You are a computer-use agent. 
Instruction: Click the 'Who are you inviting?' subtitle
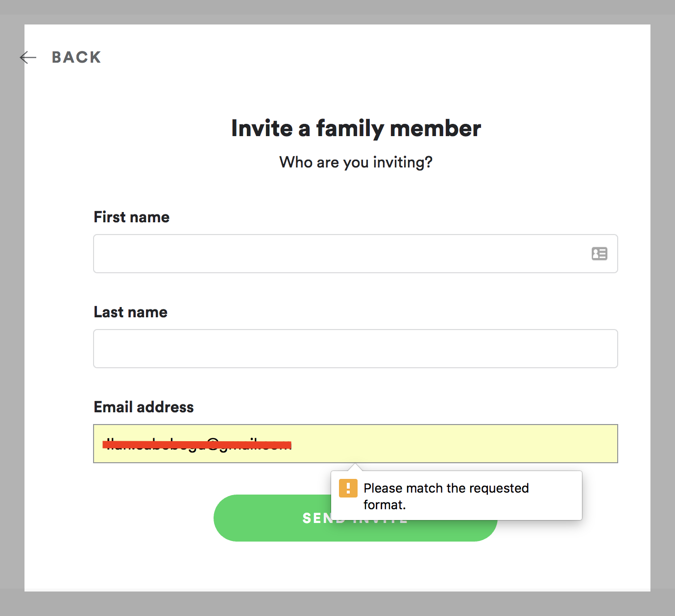point(356,162)
